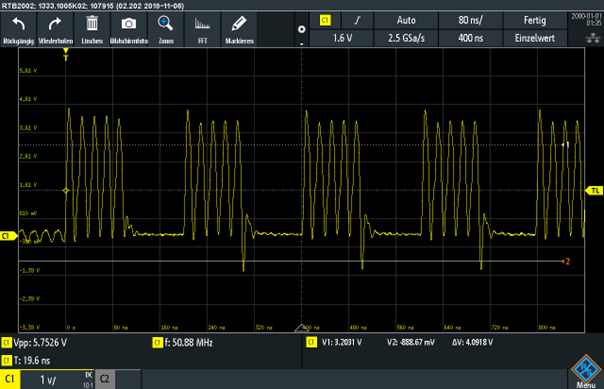This screenshot has width=604, height=389.
Task: Click the trigger point diamond on waveform
Action: [x=66, y=191]
